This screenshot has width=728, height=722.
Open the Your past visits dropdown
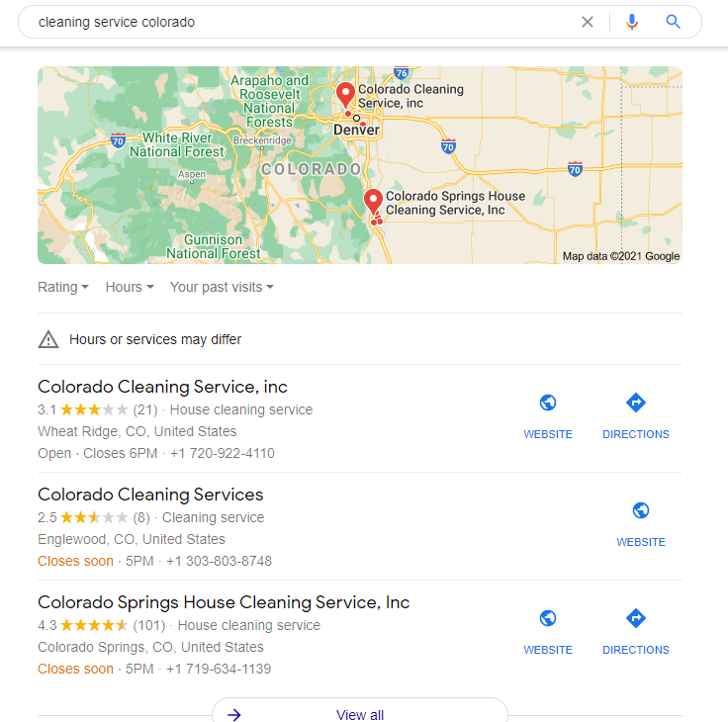tap(222, 287)
